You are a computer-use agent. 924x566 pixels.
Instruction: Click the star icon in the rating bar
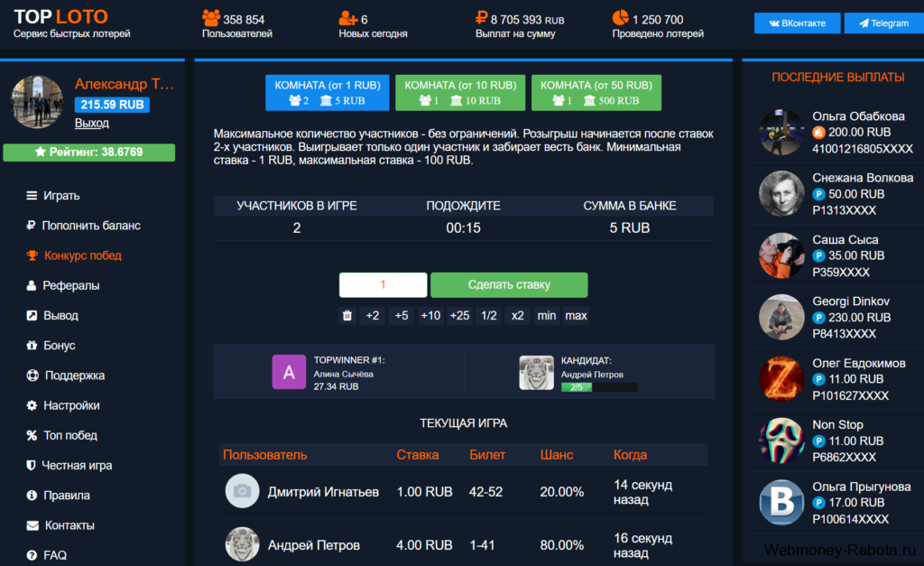coord(40,153)
